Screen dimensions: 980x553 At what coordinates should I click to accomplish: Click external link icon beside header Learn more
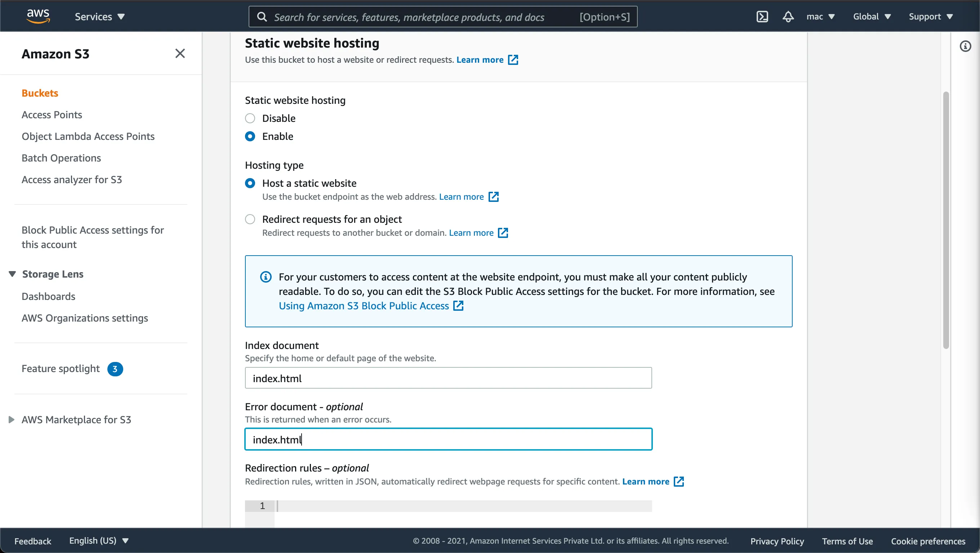pos(513,60)
